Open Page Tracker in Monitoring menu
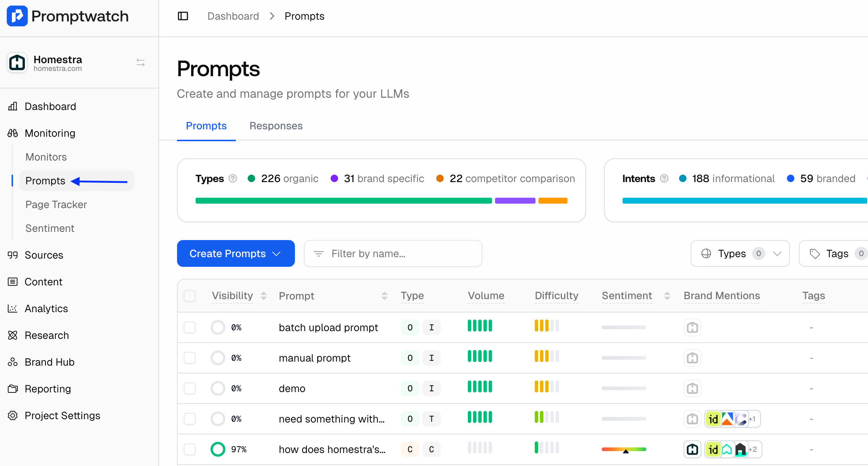Viewport: 868px width, 466px height. tap(56, 204)
